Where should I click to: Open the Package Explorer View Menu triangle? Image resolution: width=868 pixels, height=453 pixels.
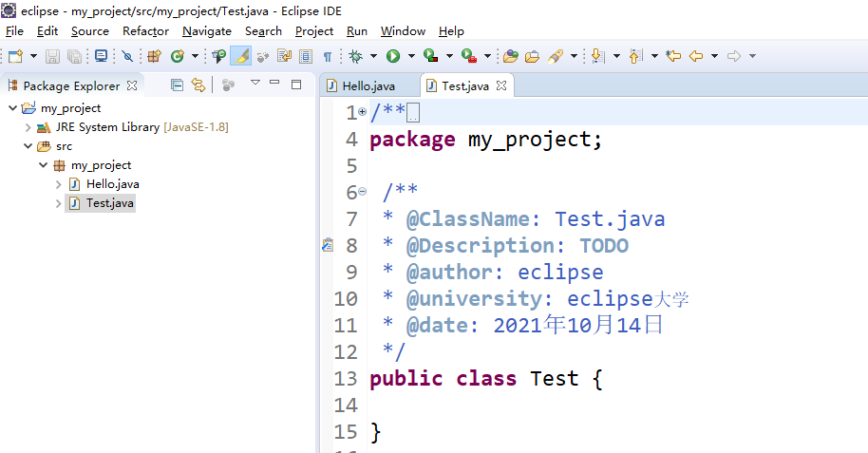click(255, 83)
